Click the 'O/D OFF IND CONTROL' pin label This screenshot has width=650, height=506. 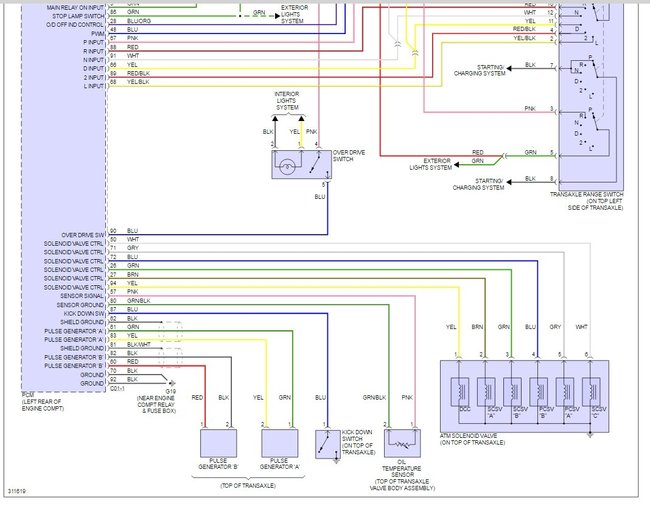(75, 25)
